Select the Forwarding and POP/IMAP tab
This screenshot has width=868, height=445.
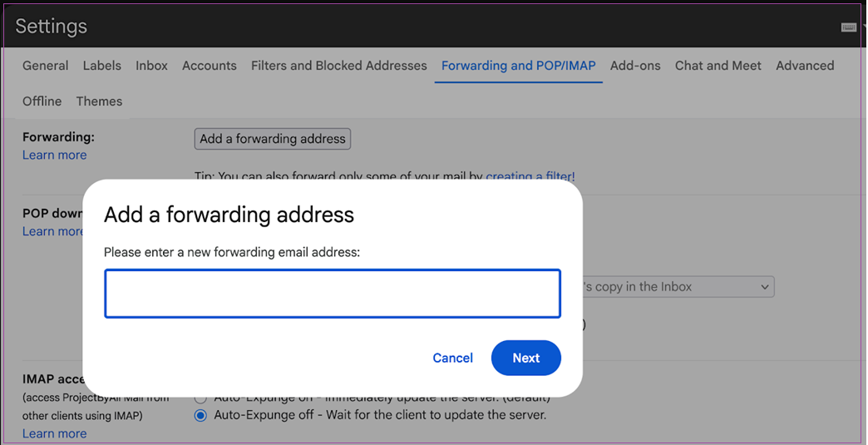coord(518,66)
